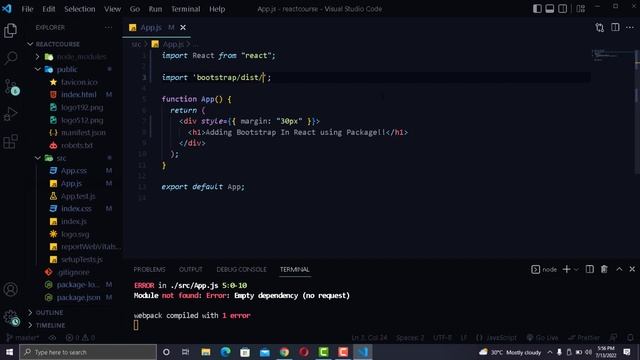Toggle Secondary Side Bar visibility

point(562,9)
